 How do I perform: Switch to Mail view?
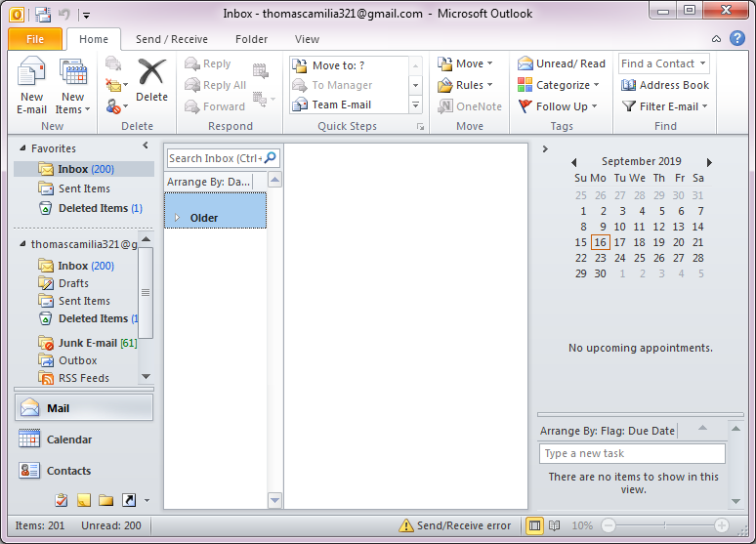pos(84,408)
